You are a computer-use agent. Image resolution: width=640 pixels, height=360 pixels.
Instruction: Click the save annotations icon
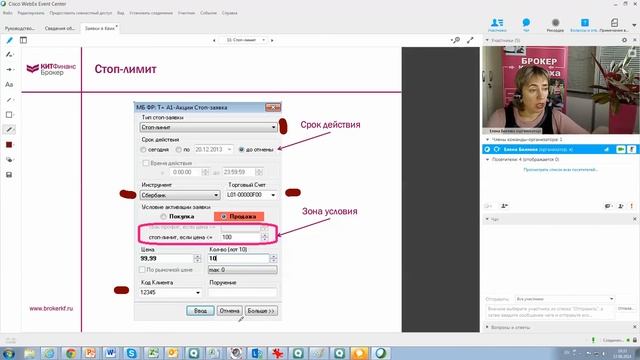tap(9, 175)
